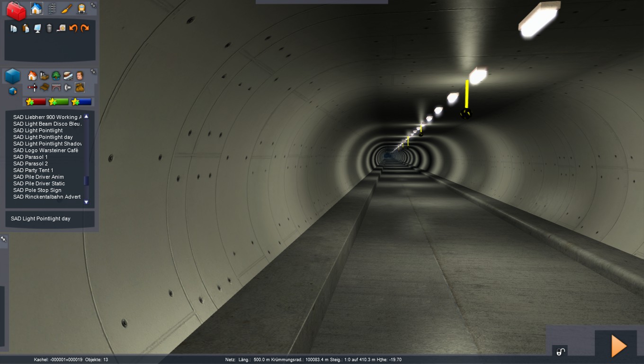Click the green star filter button
Viewport: 644px width, 364px height.
59,101
